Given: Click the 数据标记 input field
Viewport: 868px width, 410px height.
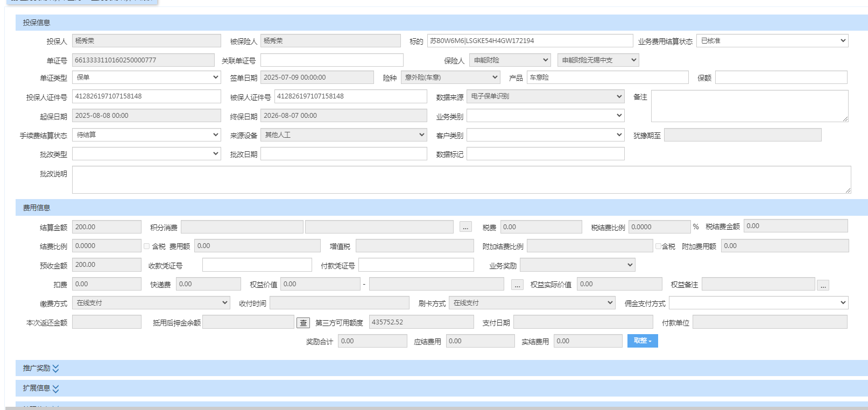Looking at the screenshot, I should coord(546,154).
